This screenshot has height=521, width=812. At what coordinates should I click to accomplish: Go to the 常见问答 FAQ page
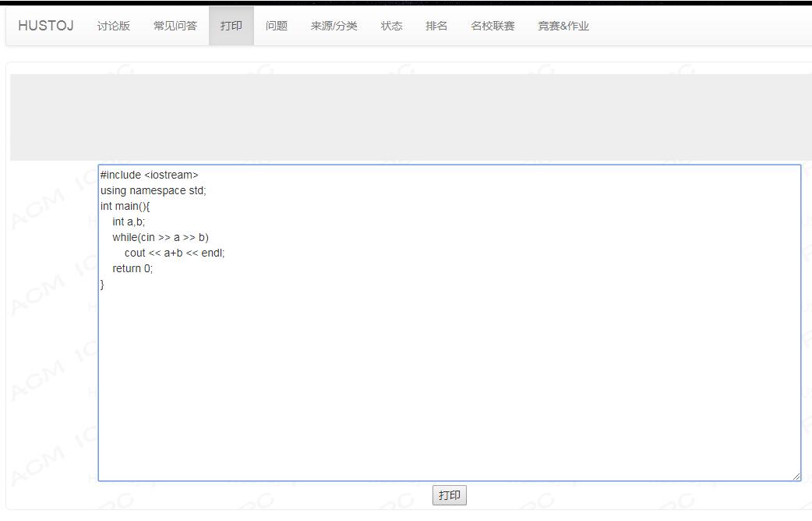175,26
